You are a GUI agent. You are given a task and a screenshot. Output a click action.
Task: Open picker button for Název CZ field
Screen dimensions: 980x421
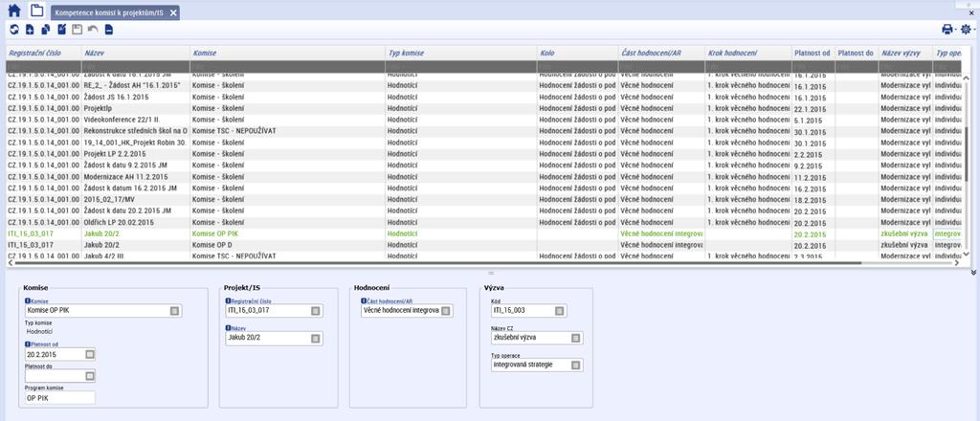pyautogui.click(x=575, y=338)
